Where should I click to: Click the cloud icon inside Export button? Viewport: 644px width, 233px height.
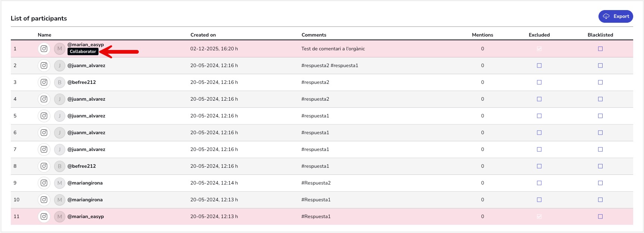(606, 16)
